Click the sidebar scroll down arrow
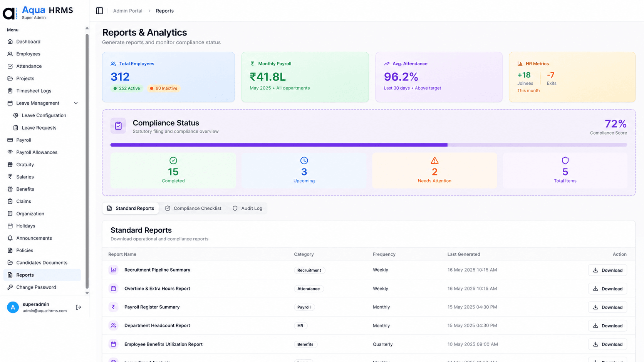The image size is (644, 362). coord(87,293)
